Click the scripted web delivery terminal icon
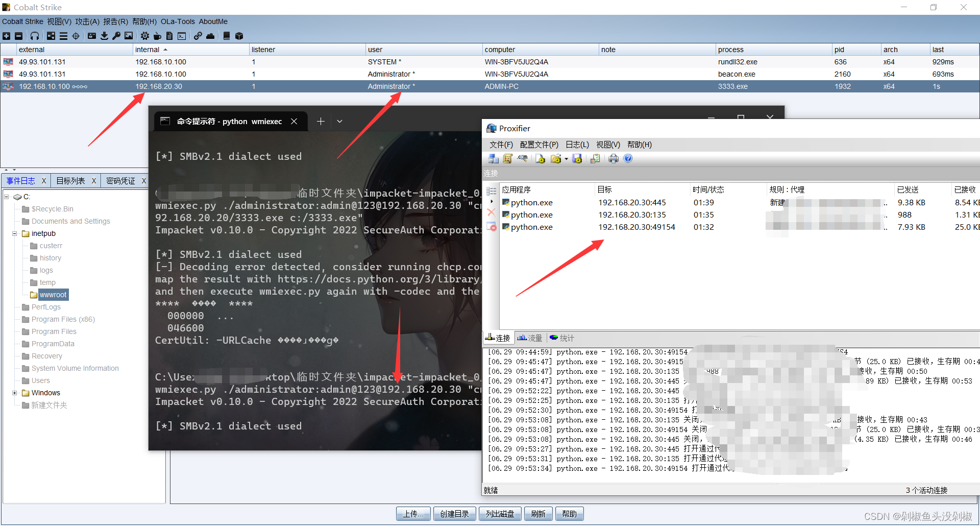The image size is (980, 526). click(x=182, y=36)
